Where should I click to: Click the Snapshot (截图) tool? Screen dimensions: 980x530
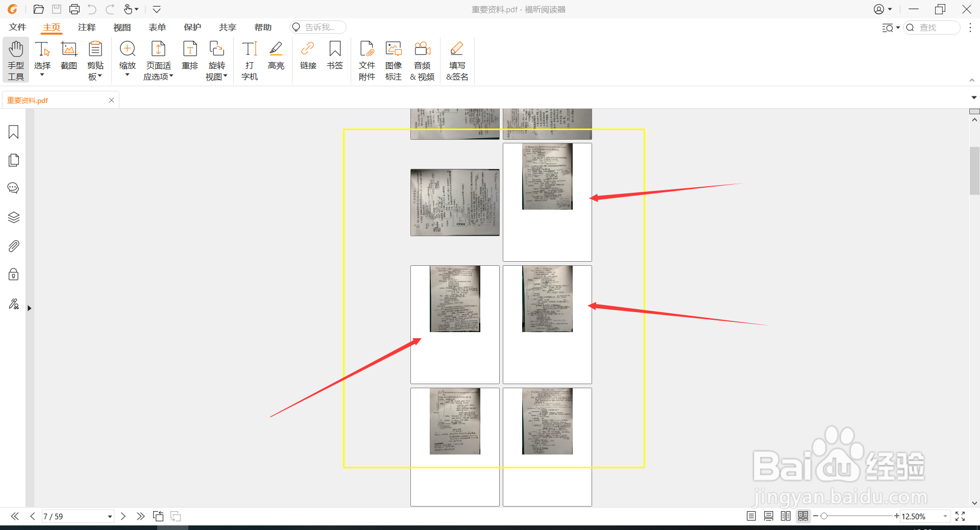[x=69, y=55]
